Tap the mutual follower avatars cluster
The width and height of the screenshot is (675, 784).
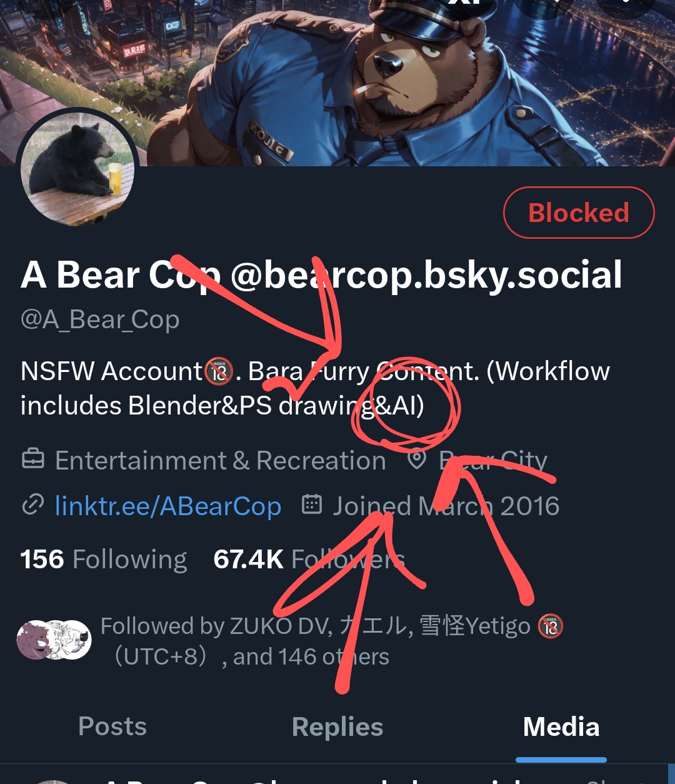pos(54,640)
